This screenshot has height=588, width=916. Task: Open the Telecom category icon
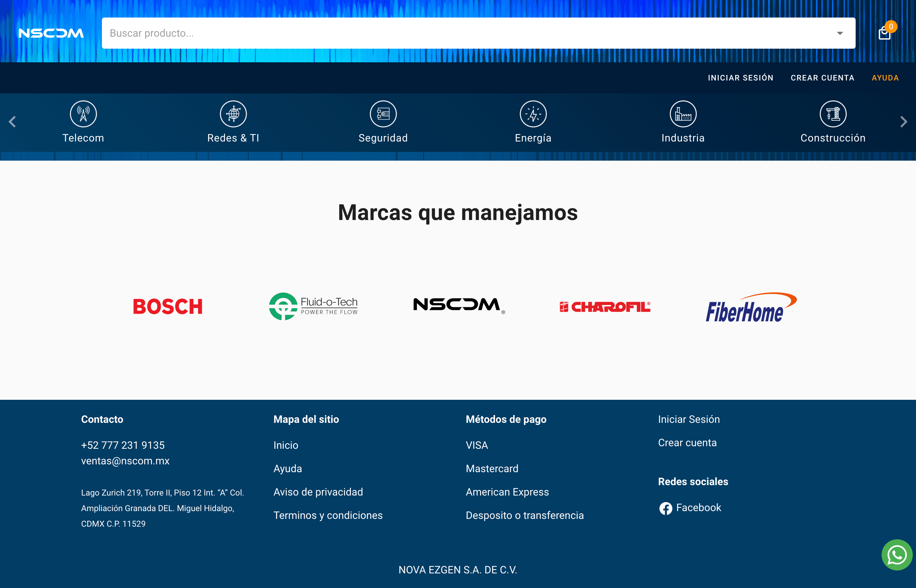point(83,114)
